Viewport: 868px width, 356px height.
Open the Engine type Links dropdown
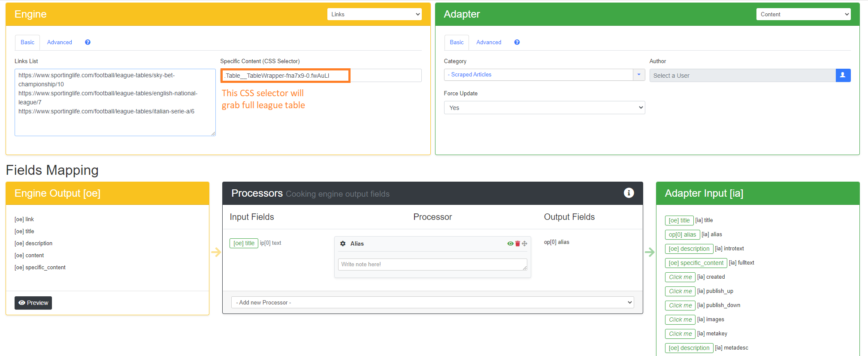(x=374, y=14)
